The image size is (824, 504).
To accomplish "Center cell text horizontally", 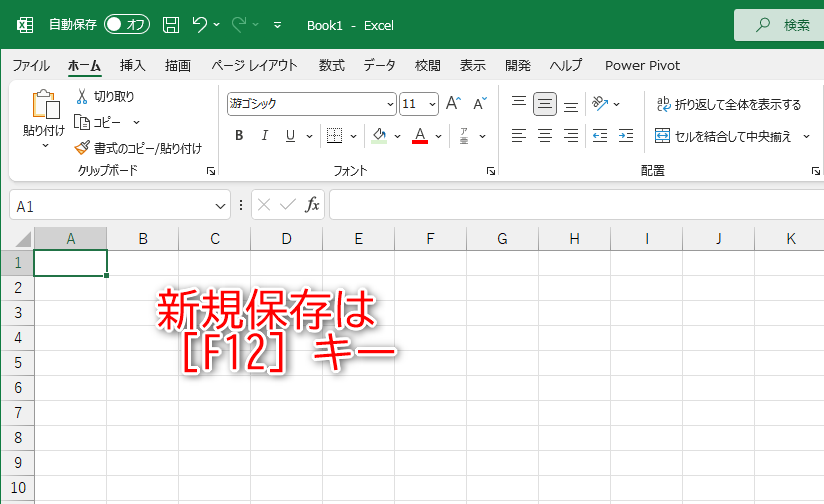I will [x=545, y=136].
